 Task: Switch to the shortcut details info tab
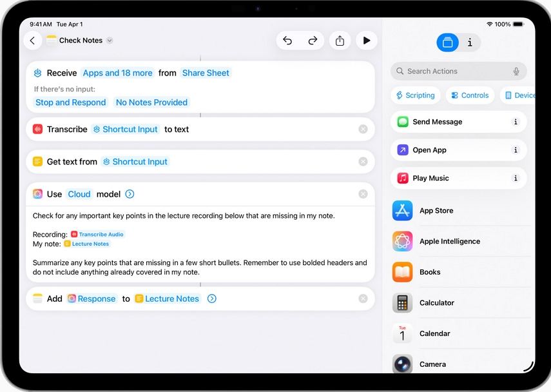[x=470, y=43]
